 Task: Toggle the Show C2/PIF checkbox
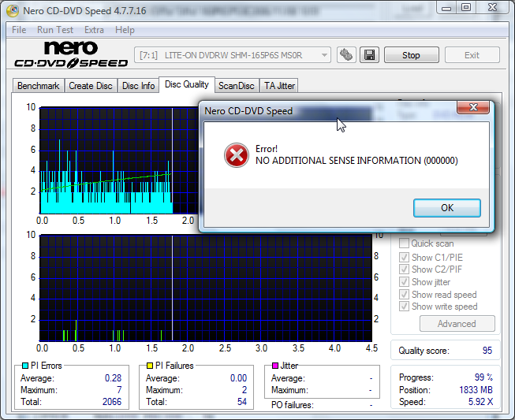point(404,269)
